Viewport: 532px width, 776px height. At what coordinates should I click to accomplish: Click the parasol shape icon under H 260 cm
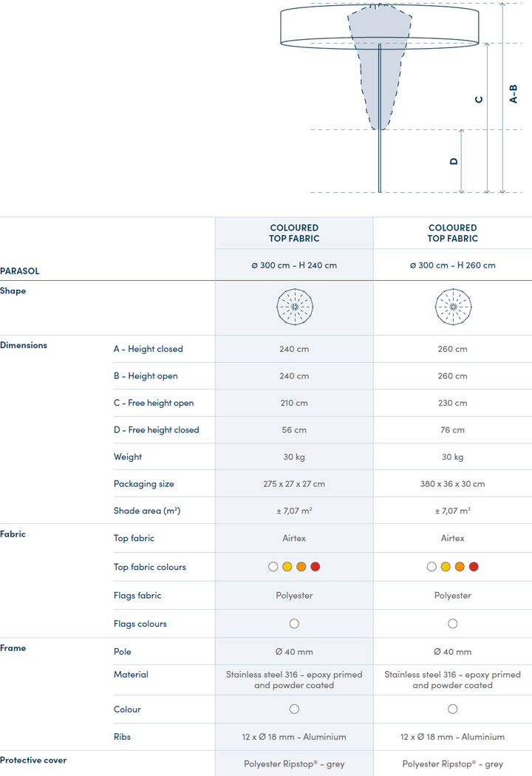(x=452, y=307)
